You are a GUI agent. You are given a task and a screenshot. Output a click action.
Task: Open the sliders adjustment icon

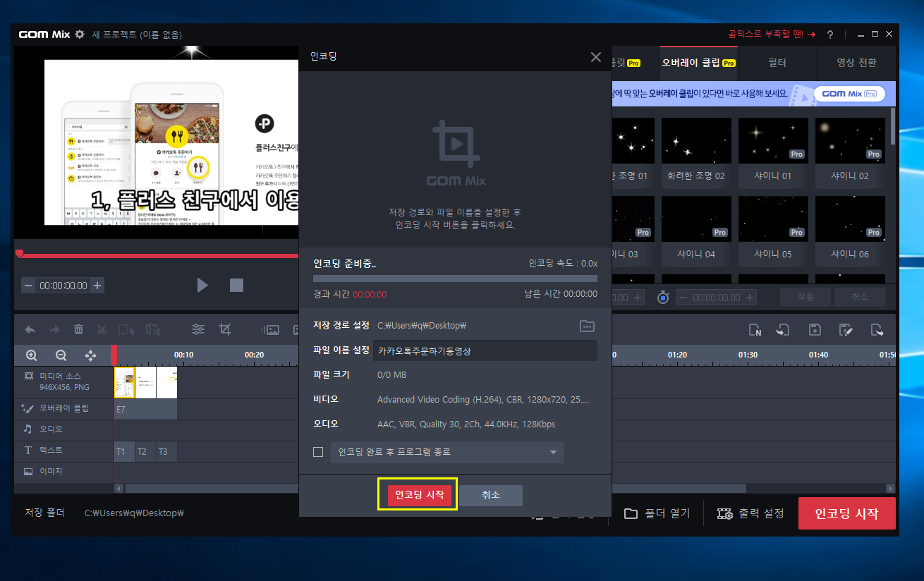click(x=198, y=329)
